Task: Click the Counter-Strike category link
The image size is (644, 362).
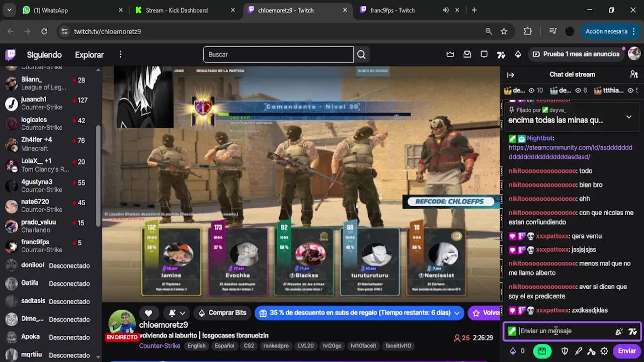Action: click(x=159, y=346)
